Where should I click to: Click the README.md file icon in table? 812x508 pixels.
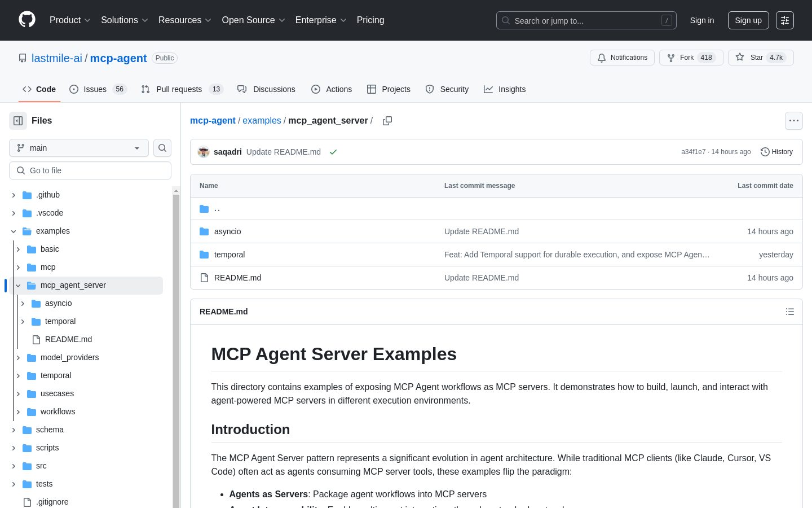pyautogui.click(x=204, y=278)
